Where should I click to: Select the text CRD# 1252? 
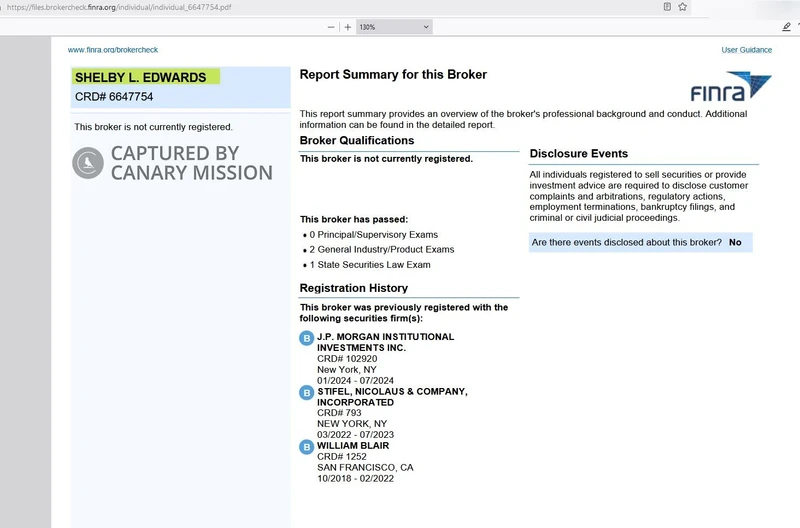[x=341, y=457]
